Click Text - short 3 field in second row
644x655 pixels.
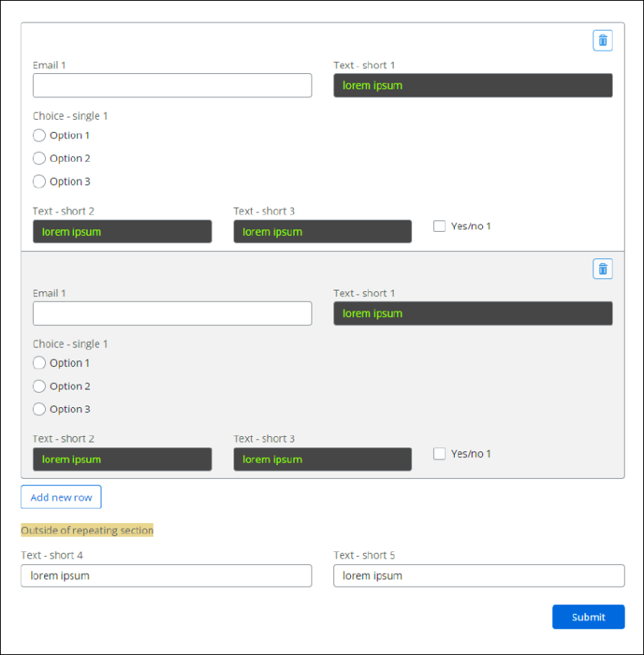tap(323, 459)
